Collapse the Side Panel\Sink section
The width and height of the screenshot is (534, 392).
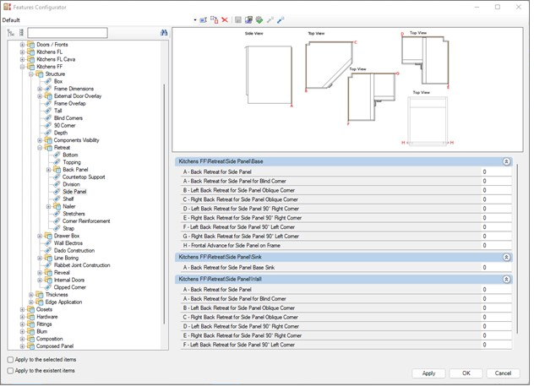506,257
